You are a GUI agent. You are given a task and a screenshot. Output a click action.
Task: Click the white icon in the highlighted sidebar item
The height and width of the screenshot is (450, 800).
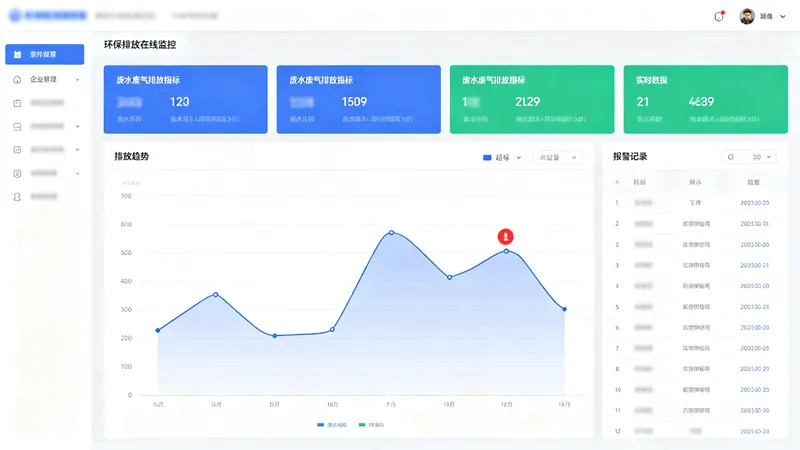coord(17,54)
